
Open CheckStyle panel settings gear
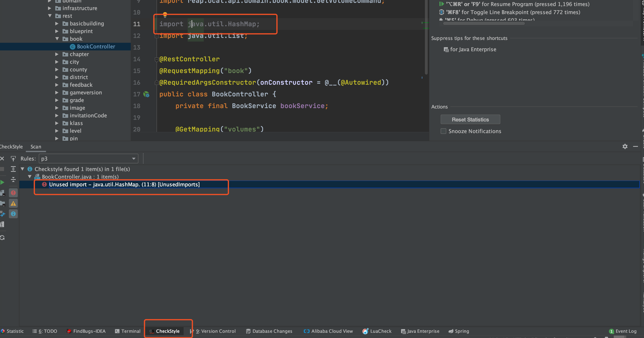625,146
